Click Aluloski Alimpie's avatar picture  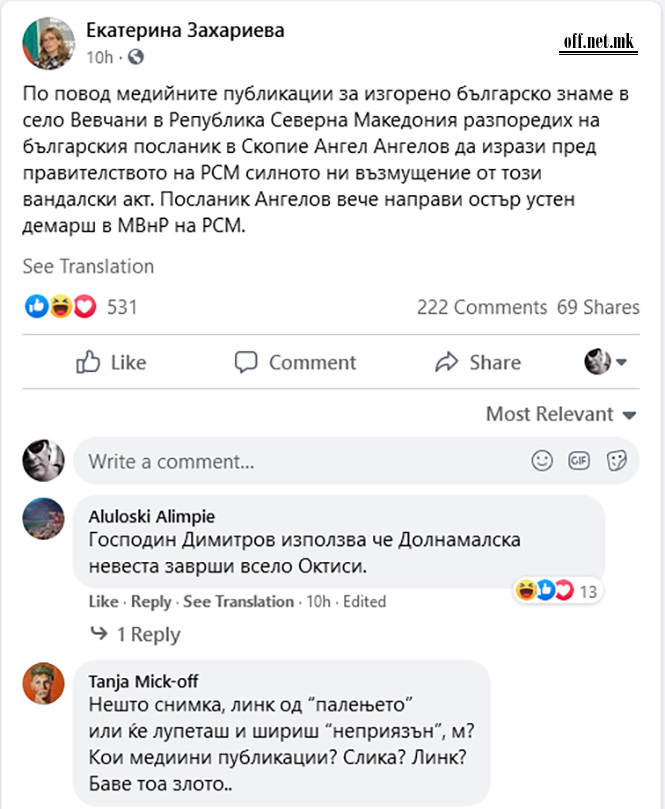click(x=44, y=518)
